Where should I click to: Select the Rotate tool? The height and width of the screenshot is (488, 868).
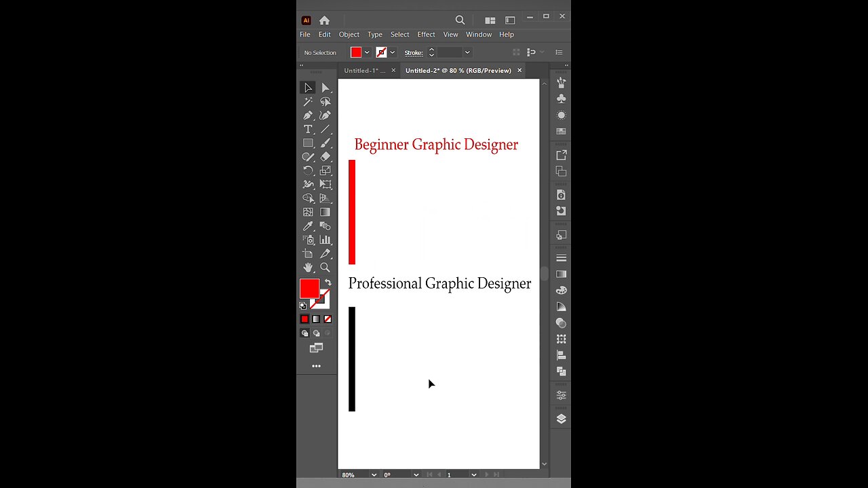point(308,171)
